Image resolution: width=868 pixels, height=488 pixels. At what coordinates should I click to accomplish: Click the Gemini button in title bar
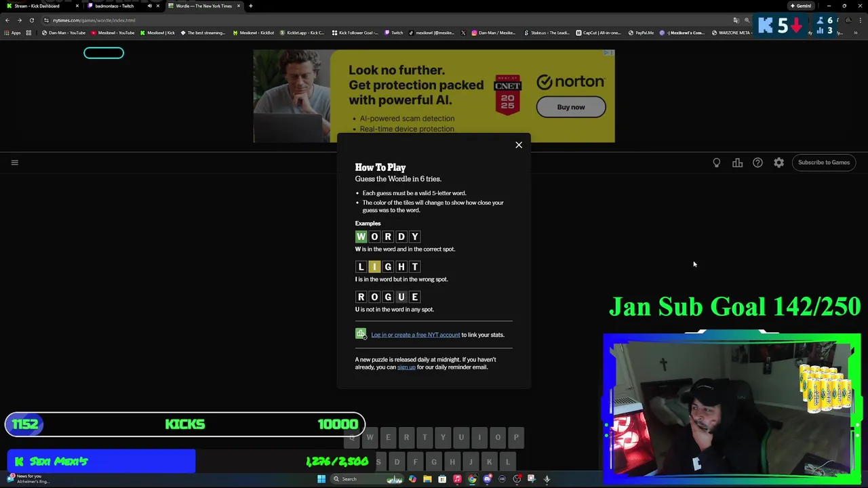(801, 6)
